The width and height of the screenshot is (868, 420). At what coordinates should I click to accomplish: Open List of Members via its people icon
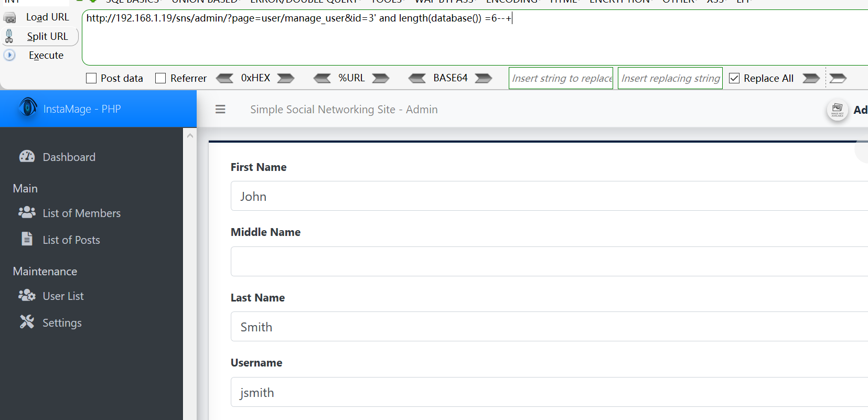[27, 212]
